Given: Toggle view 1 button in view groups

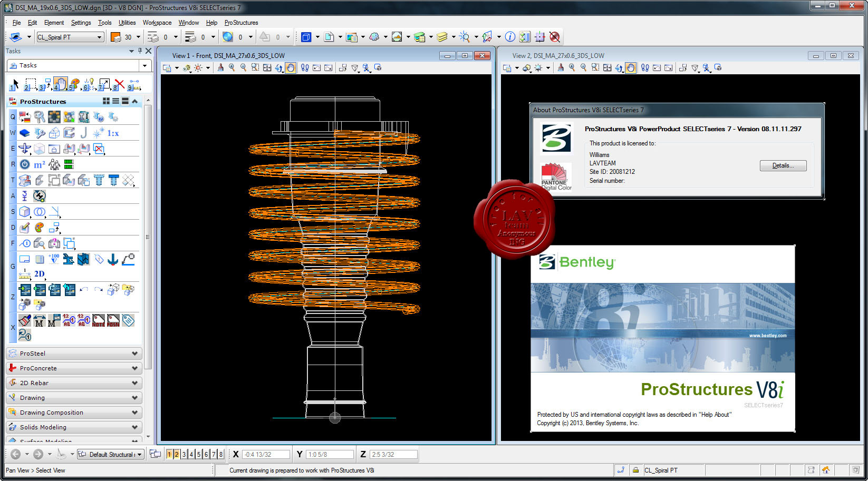Looking at the screenshot, I should [x=169, y=454].
